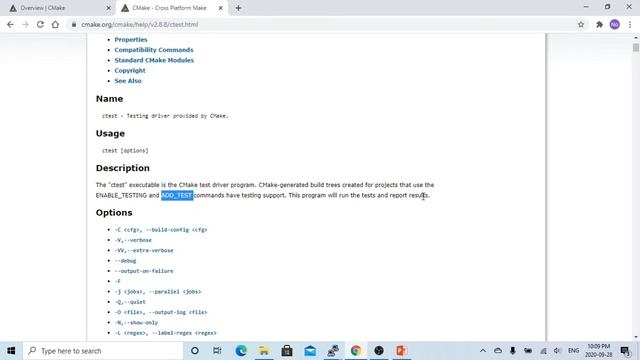View site info via the lock icon
The image size is (640, 360).
click(74, 24)
